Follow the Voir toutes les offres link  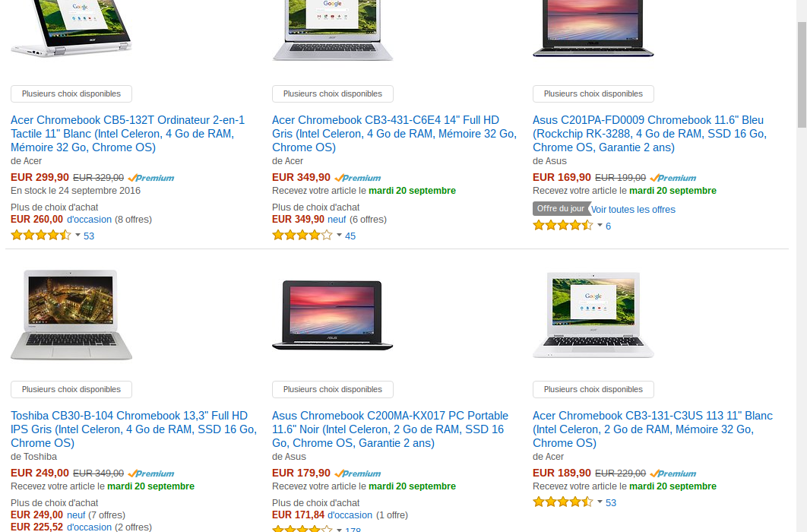click(633, 210)
